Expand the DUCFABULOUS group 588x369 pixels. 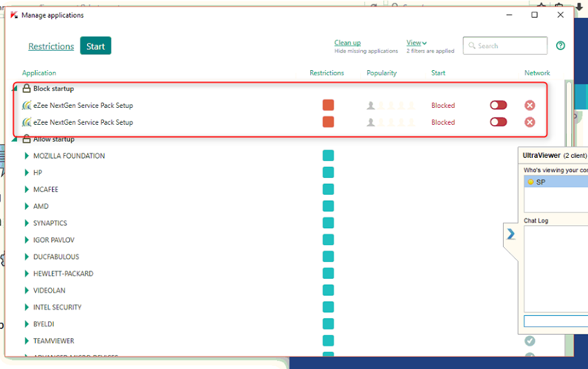coord(26,257)
